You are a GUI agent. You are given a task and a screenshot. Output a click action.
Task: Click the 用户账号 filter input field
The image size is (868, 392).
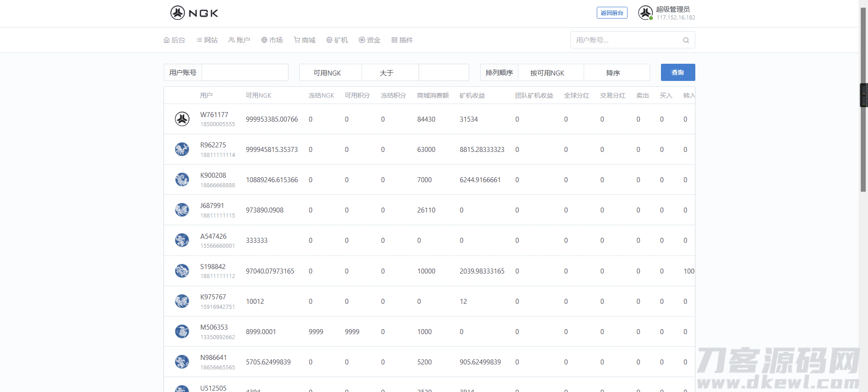click(245, 73)
